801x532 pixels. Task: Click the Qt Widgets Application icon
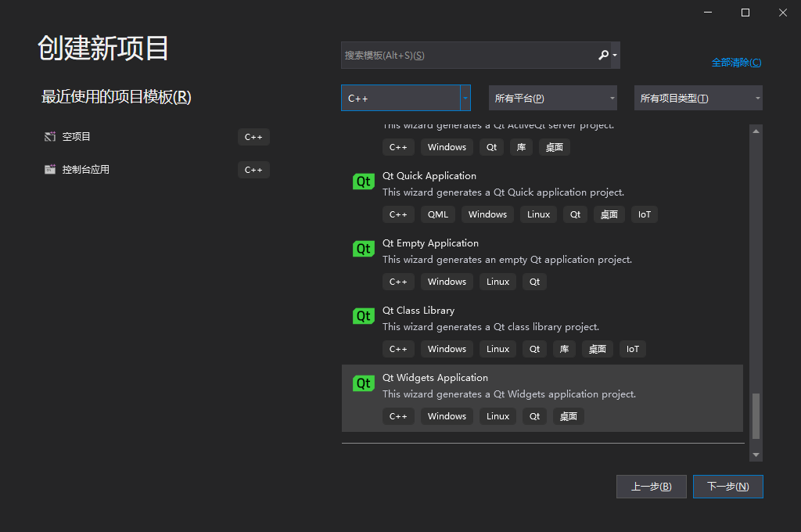363,383
